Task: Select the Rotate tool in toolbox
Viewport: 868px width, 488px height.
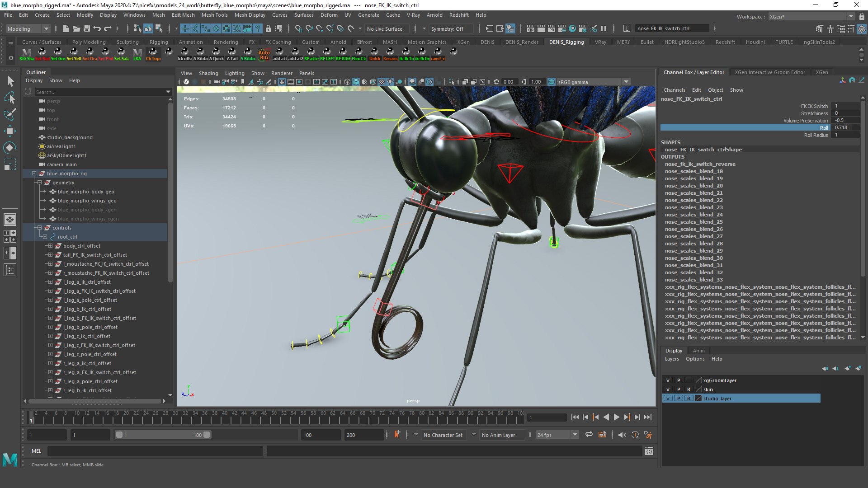Action: 10,148
